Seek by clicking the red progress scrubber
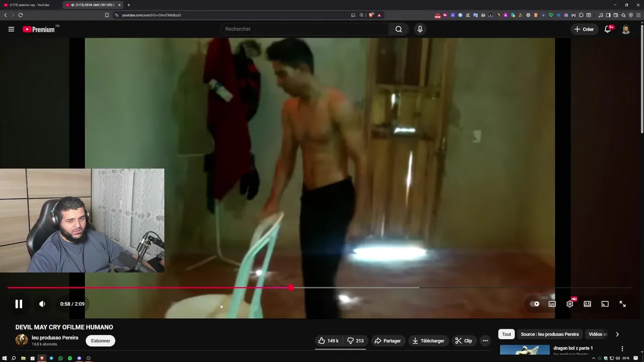The image size is (644, 362). (291, 288)
